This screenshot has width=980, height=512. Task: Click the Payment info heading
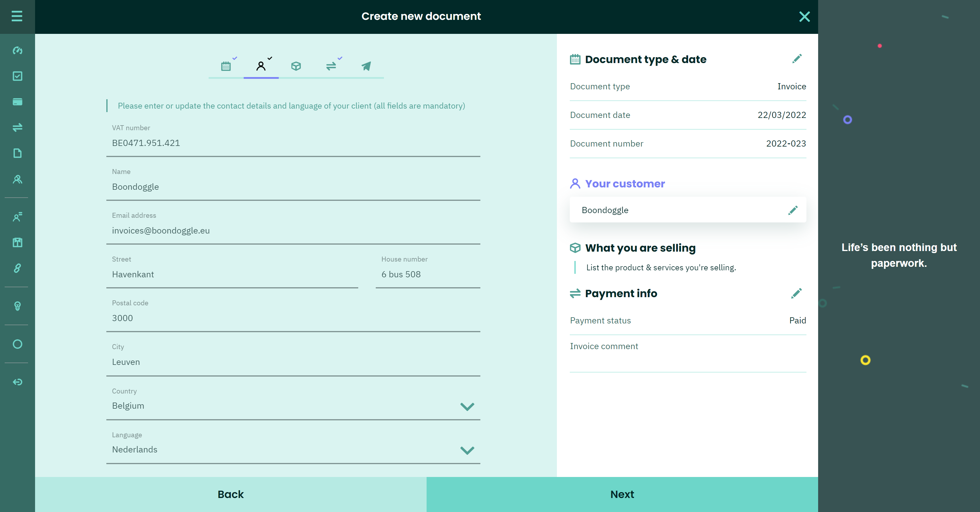click(x=621, y=293)
